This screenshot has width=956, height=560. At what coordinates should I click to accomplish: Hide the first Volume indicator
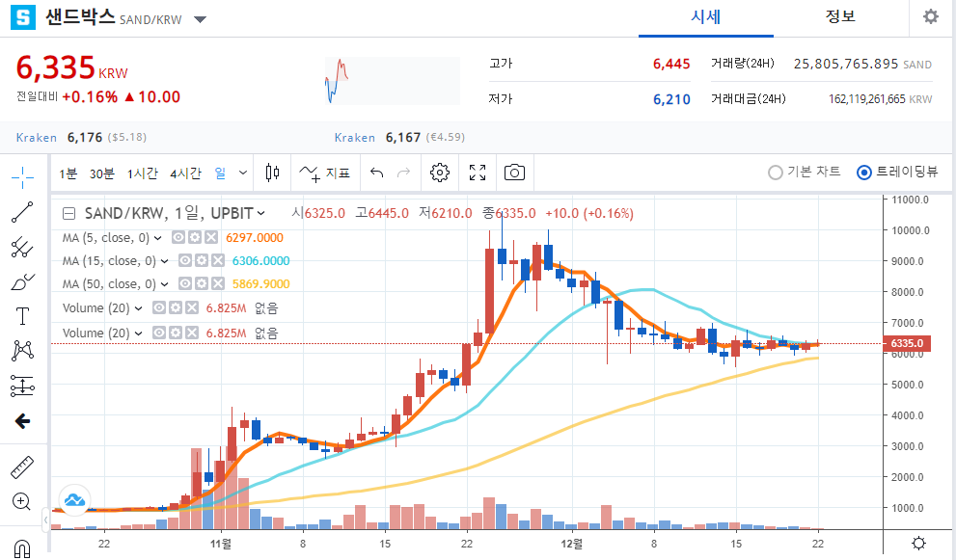pyautogui.click(x=158, y=307)
